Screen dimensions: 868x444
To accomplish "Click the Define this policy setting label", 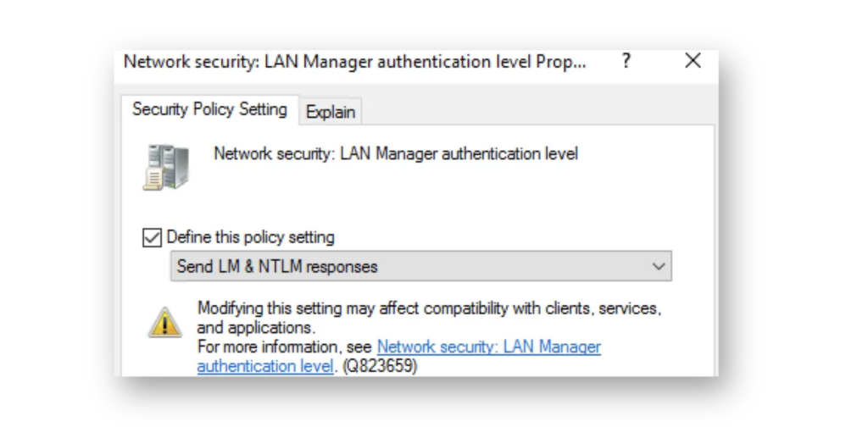I will [x=250, y=237].
